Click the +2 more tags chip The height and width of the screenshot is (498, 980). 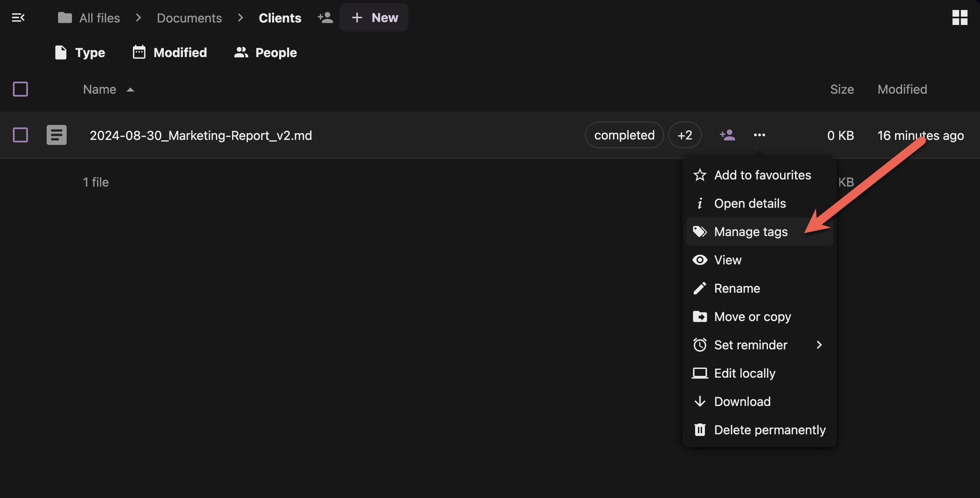(685, 135)
